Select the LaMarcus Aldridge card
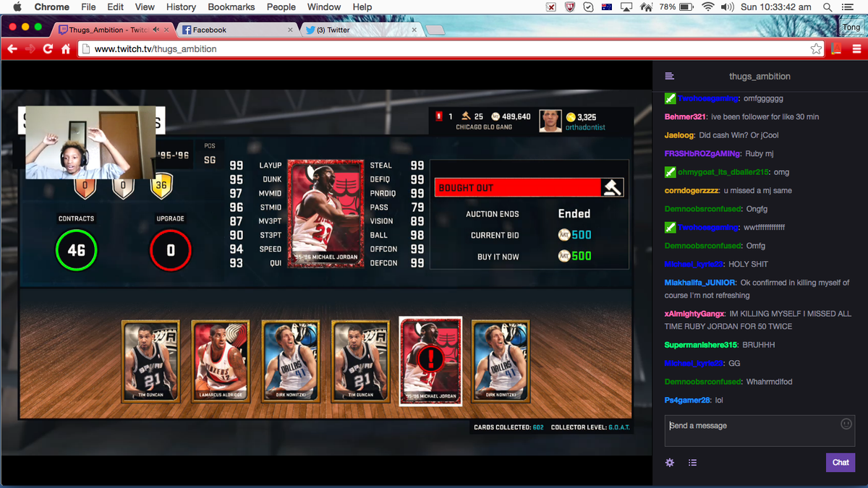 [x=220, y=361]
